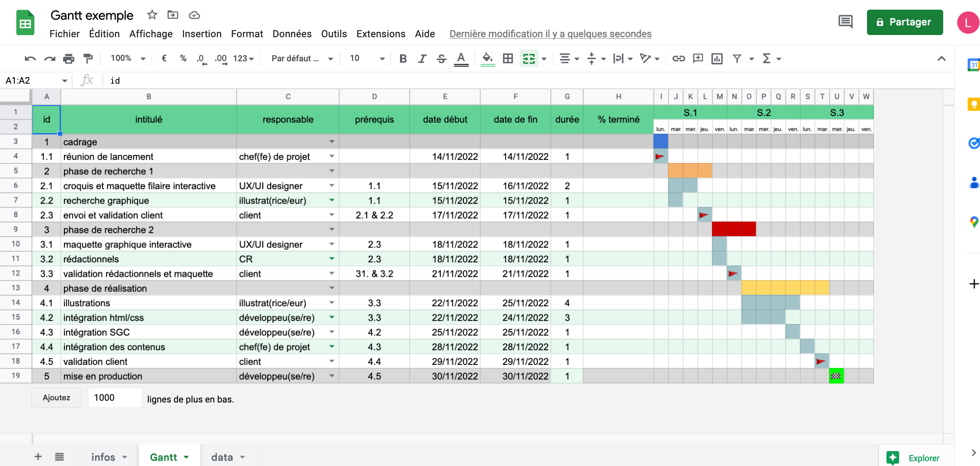
Task: Click the Print icon
Action: coord(69,59)
